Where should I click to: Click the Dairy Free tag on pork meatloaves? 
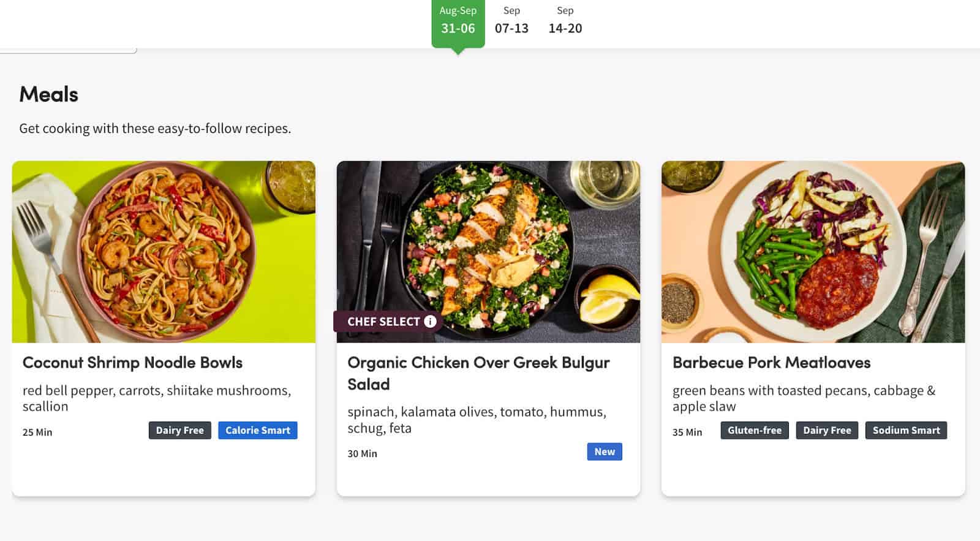pos(827,430)
